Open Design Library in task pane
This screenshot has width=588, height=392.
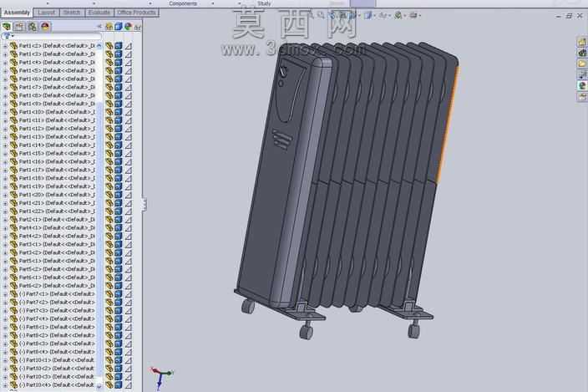click(x=581, y=53)
